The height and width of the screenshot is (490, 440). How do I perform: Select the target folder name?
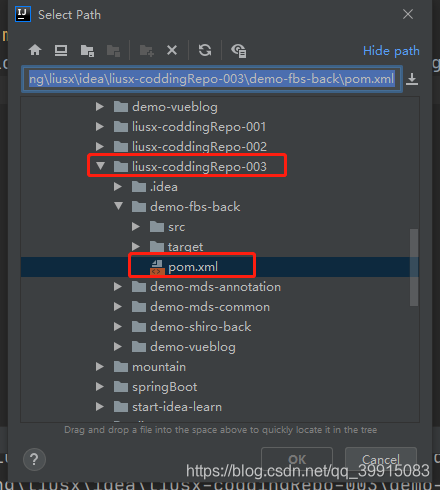tap(185, 247)
